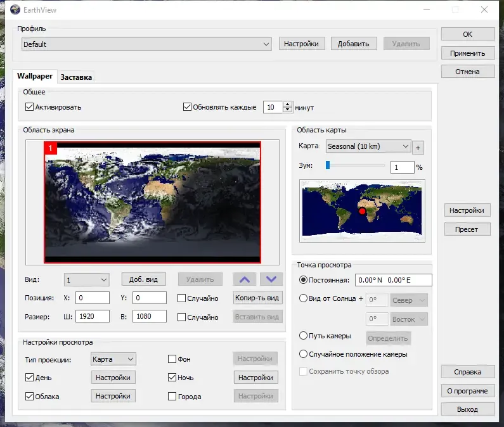Click the coordinates field 0.00° N 0.00° E

394,280
